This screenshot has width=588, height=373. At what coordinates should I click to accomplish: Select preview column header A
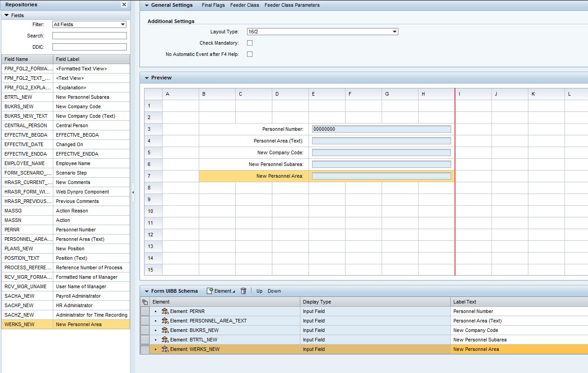coord(181,94)
